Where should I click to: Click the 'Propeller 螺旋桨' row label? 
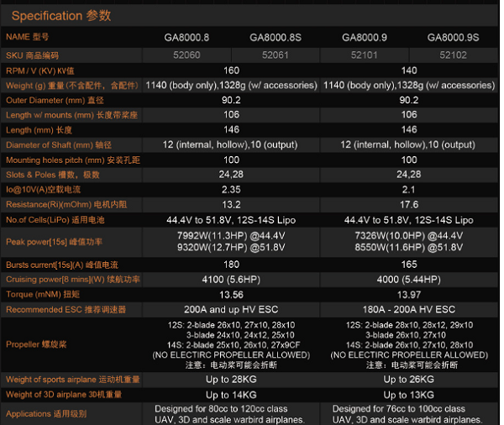pos(36,344)
